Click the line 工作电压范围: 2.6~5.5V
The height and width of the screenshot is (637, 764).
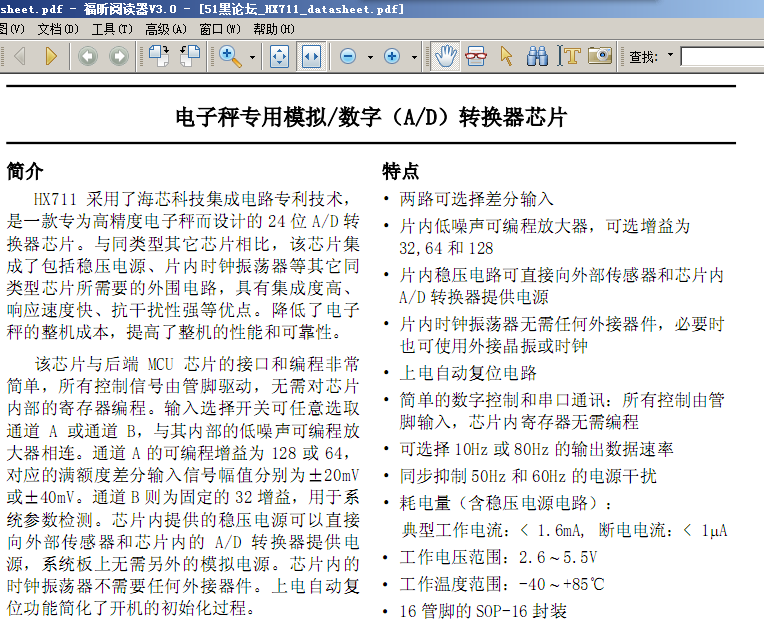[498, 557]
